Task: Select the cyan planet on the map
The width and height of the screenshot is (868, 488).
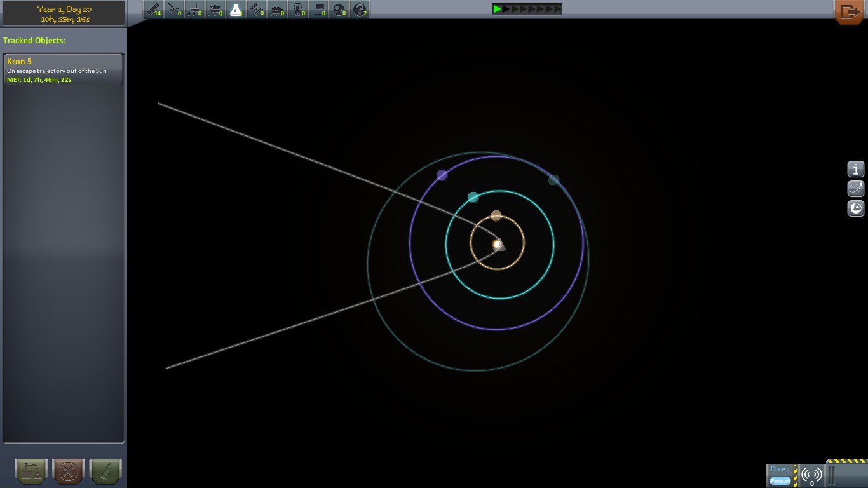Action: coord(473,198)
